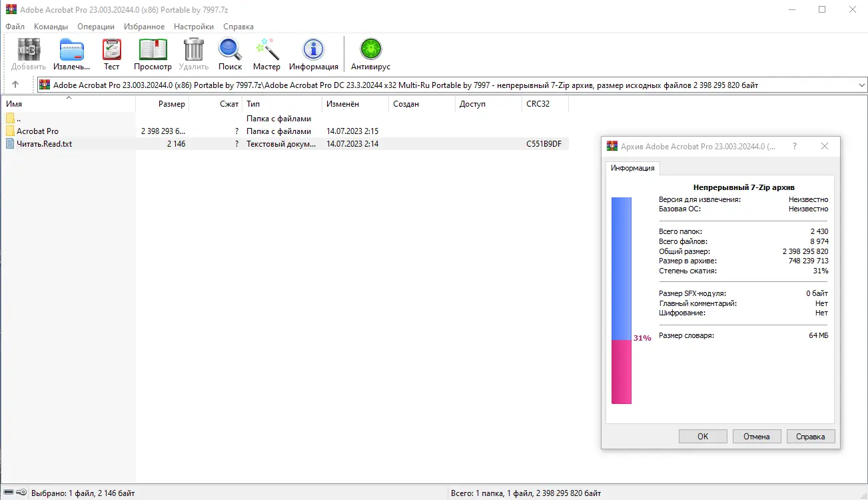Click the greyed-out Добавить toolbar icon

(x=29, y=53)
